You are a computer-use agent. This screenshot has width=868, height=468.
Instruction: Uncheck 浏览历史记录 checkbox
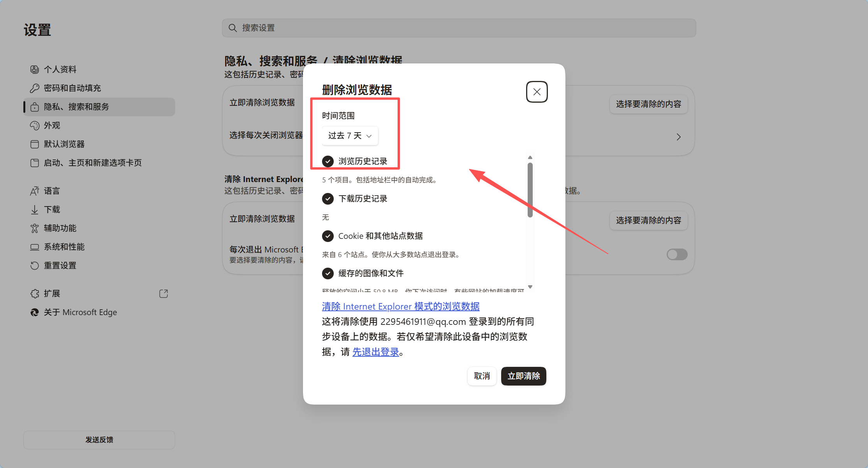coord(328,161)
